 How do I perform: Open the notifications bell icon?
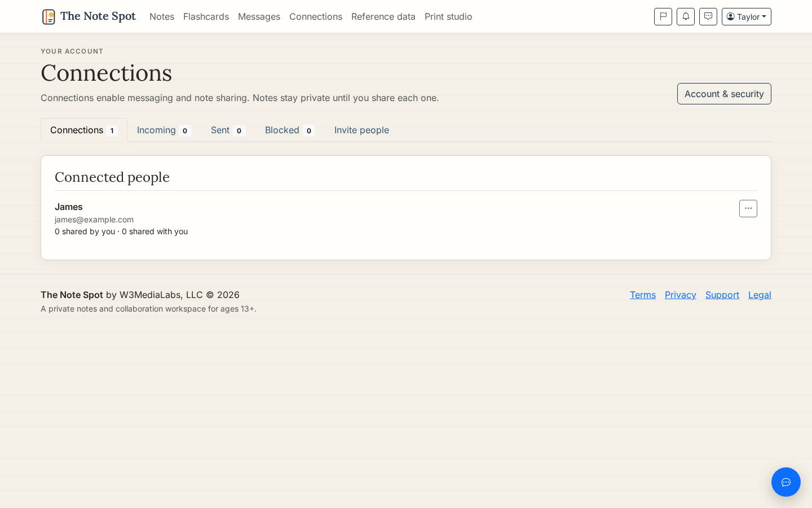coord(686,17)
